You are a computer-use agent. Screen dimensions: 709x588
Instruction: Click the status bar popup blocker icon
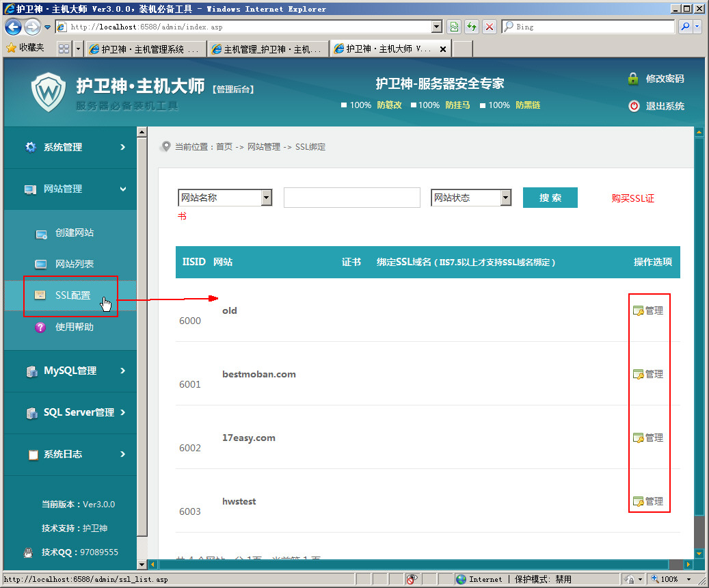(x=412, y=579)
